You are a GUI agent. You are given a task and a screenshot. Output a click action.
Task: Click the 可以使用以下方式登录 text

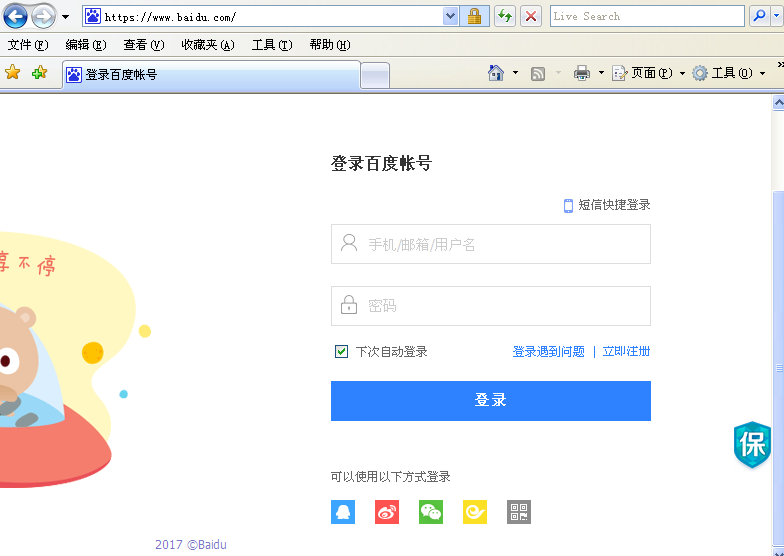(x=390, y=476)
